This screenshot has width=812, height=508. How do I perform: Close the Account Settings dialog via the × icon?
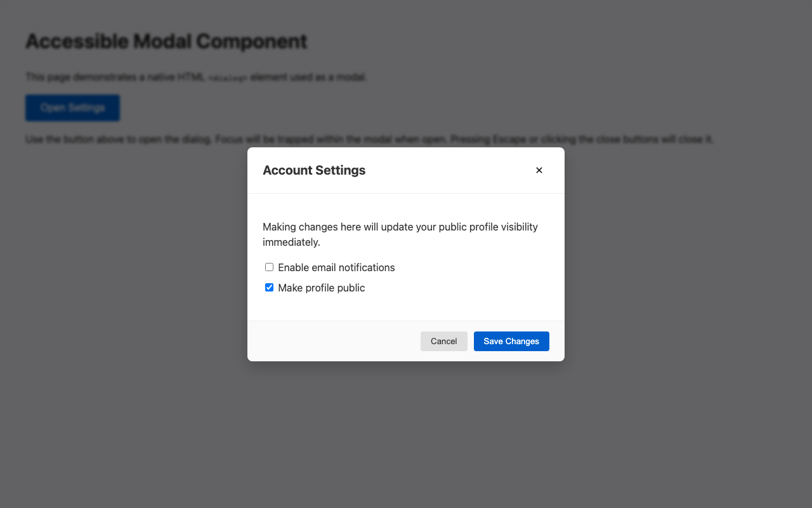point(539,170)
